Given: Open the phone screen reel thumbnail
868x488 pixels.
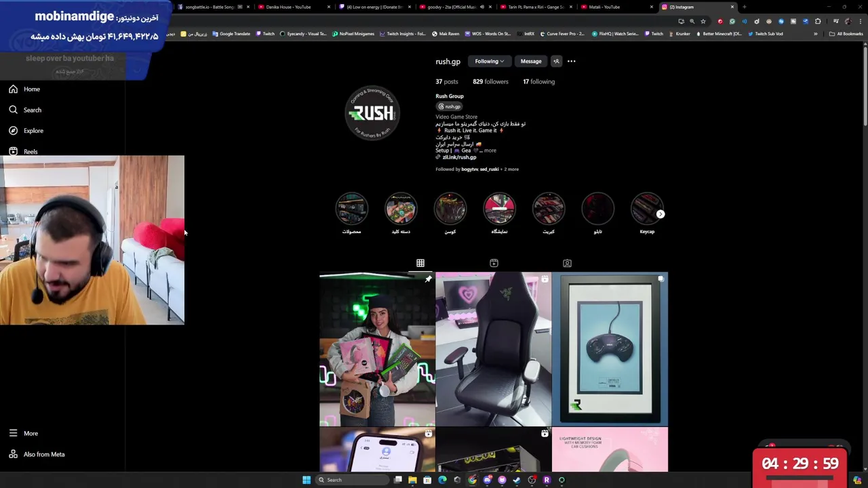Looking at the screenshot, I should click(x=377, y=449).
